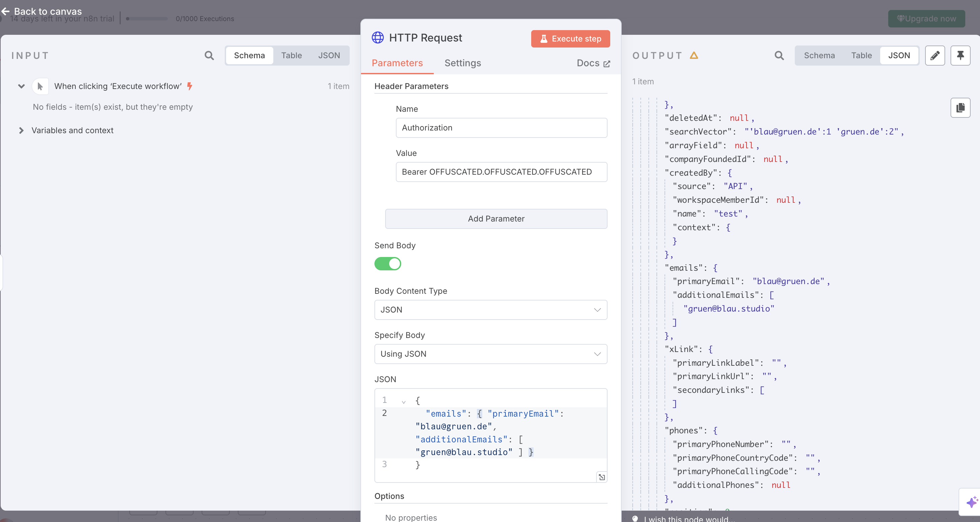Open the Specify Body dropdown
The image size is (980, 522).
(x=490, y=354)
